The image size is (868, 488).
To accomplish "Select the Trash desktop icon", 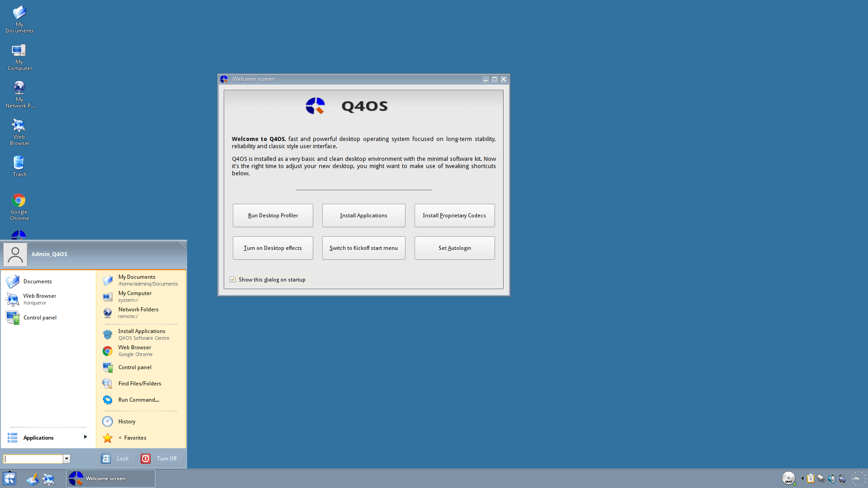I will click(x=19, y=166).
